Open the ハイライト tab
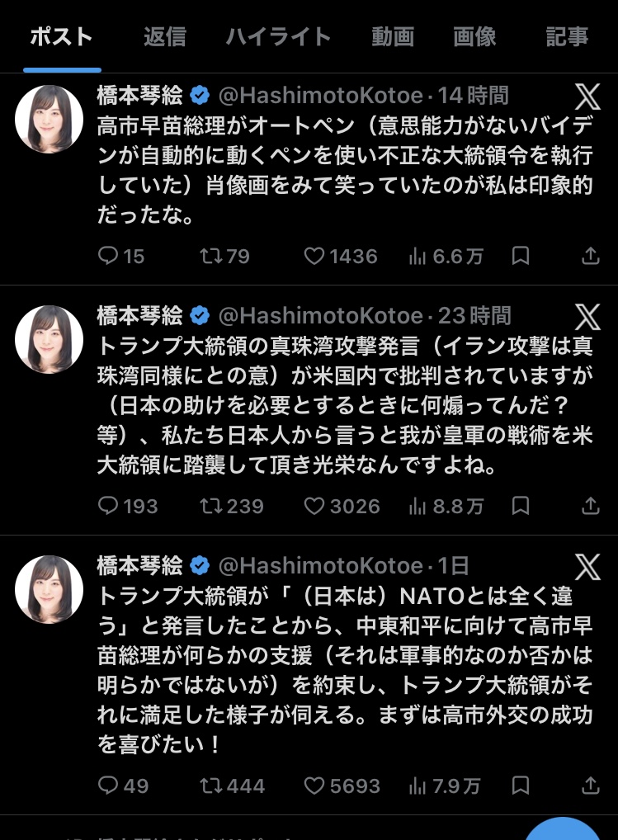The image size is (618, 840). point(278,37)
